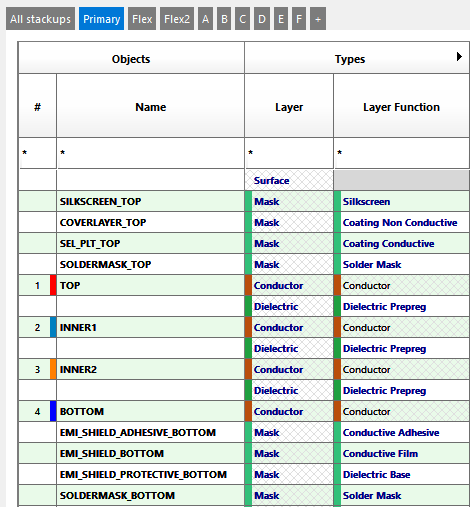
Task: Click the INNER1 layer color swatch
Action: tap(53, 327)
